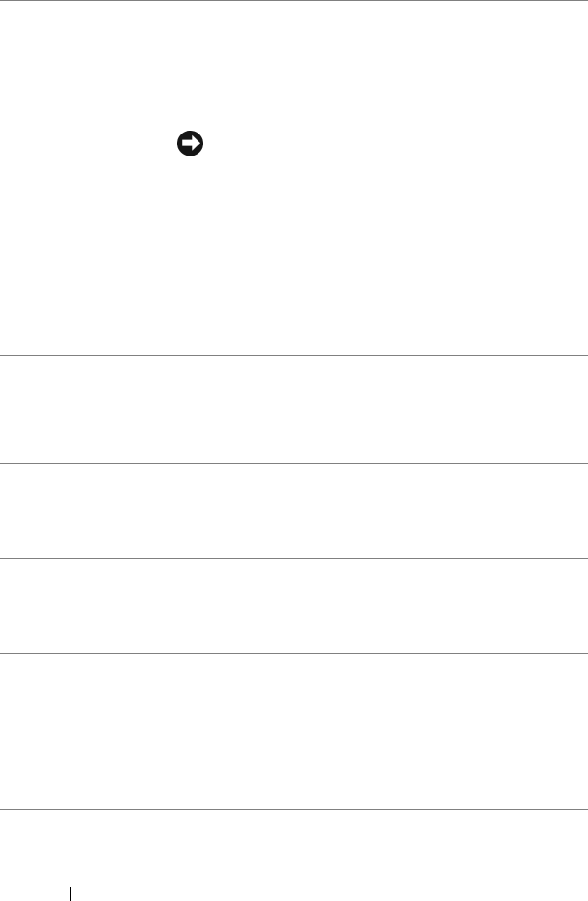This screenshot has width=588, height=901.
Task: Click the first divider line below the notice icon
Action: point(294,355)
